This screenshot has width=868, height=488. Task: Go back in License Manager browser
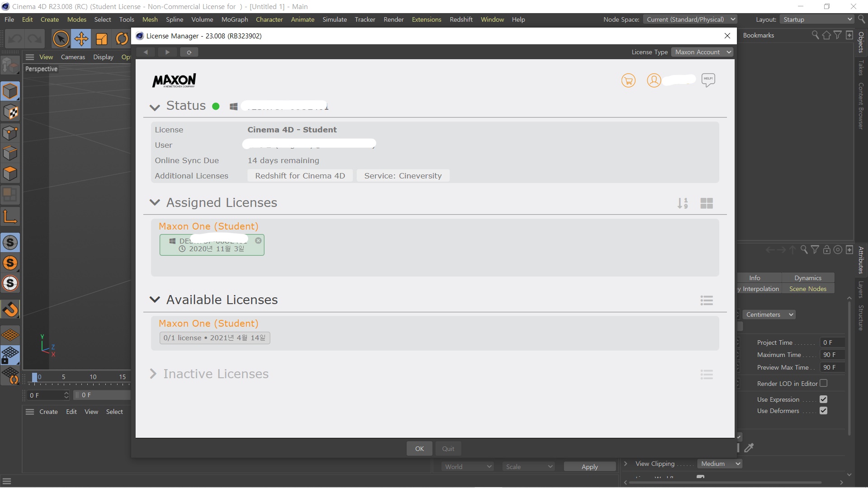click(x=146, y=52)
